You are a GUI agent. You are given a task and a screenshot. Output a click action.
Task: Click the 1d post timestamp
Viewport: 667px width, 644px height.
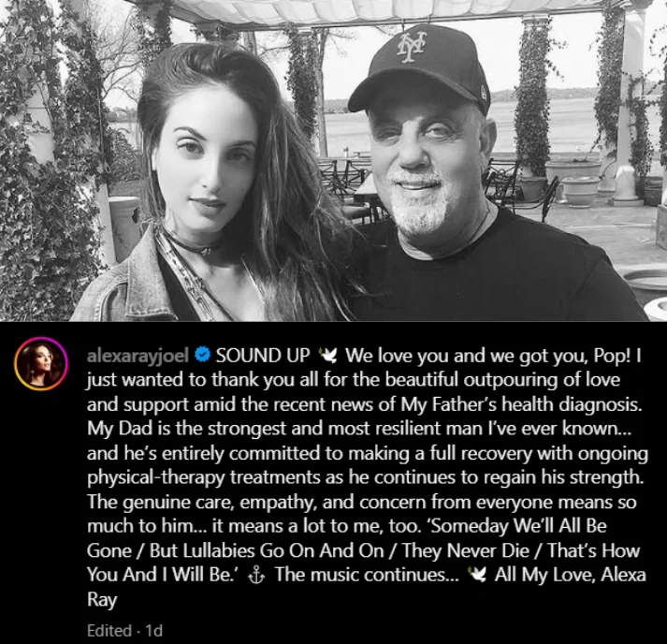click(154, 630)
